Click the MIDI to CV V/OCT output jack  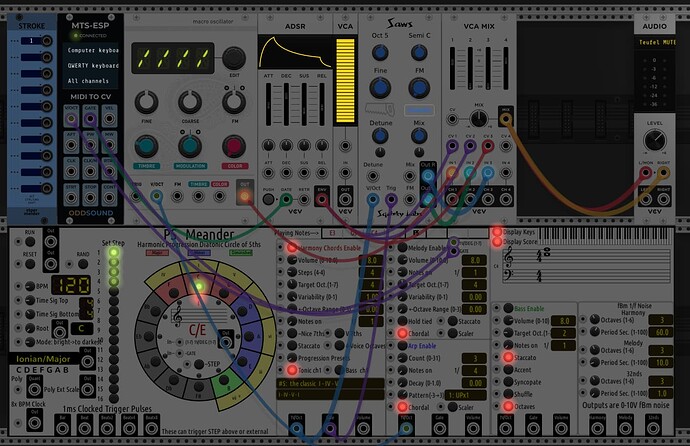(x=71, y=119)
